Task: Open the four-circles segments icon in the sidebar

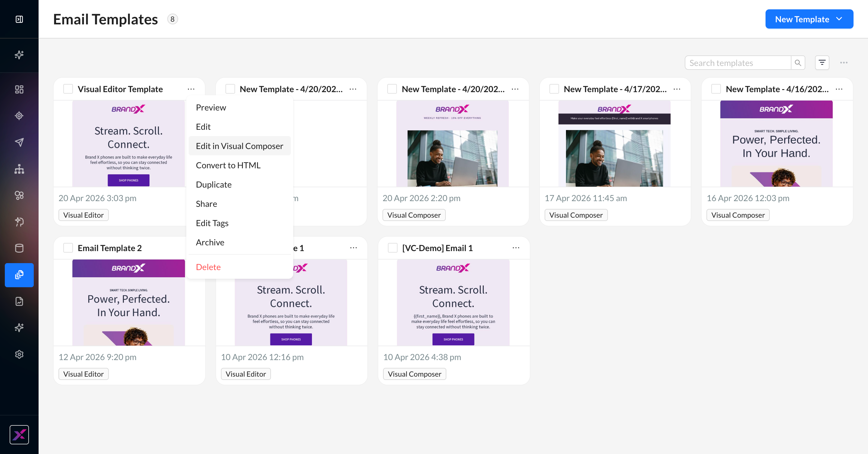Action: click(x=19, y=195)
